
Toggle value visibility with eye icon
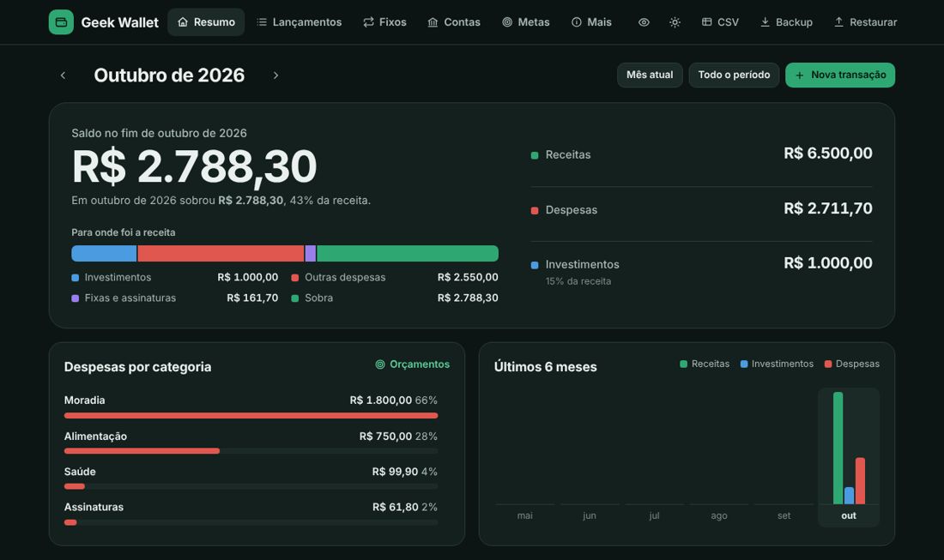coord(644,22)
